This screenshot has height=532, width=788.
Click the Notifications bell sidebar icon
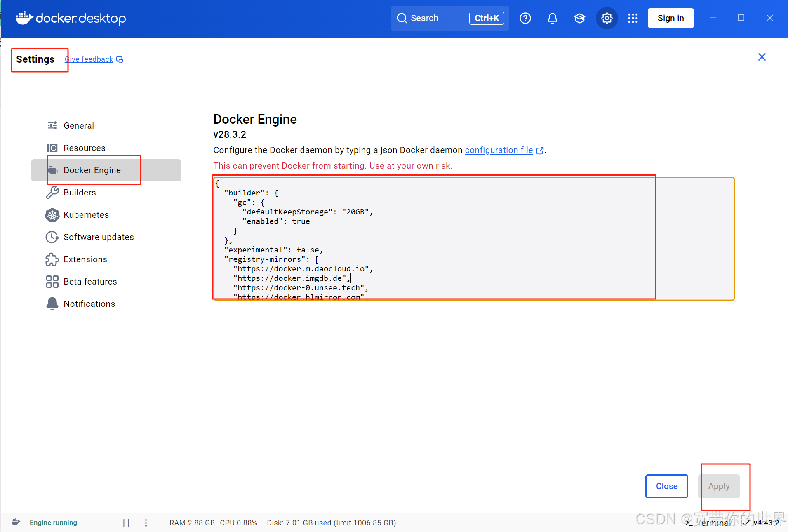[x=52, y=304]
